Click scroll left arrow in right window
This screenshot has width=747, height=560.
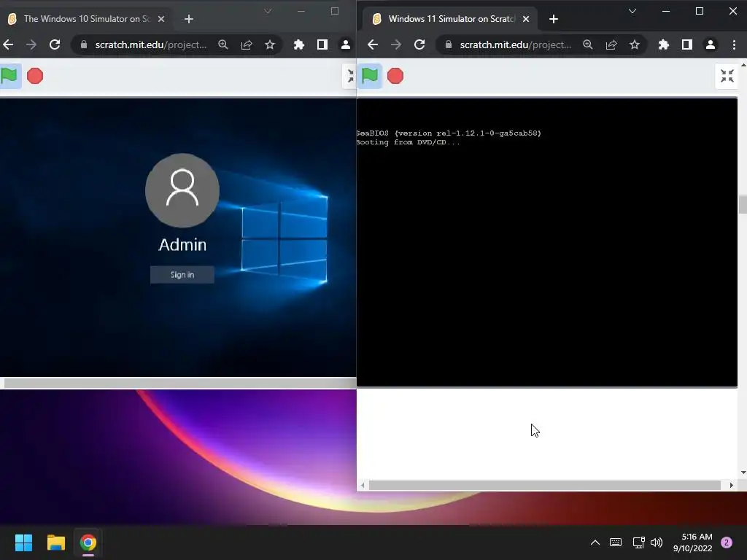click(x=363, y=485)
